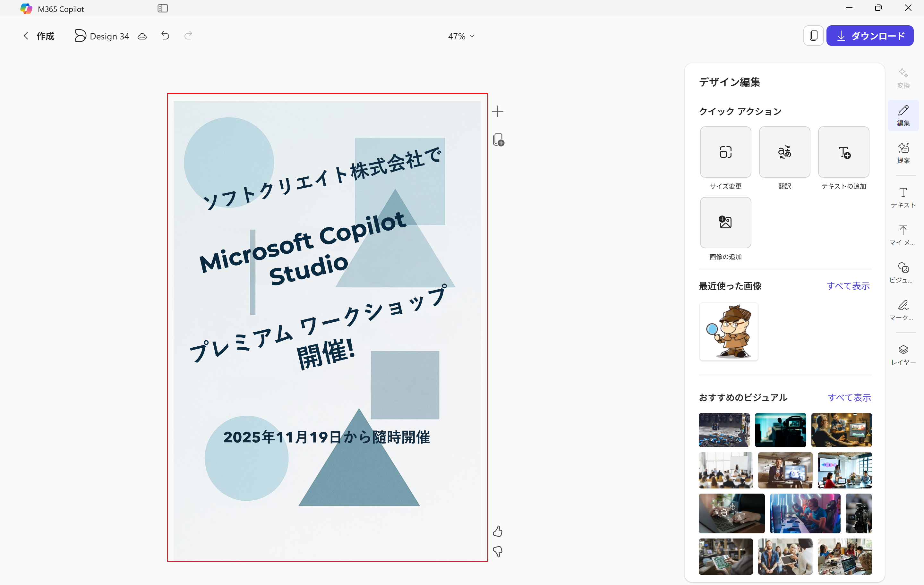This screenshot has height=585, width=924.
Task: Click すべて表示 link next to 最近使った画像
Action: tap(848, 286)
